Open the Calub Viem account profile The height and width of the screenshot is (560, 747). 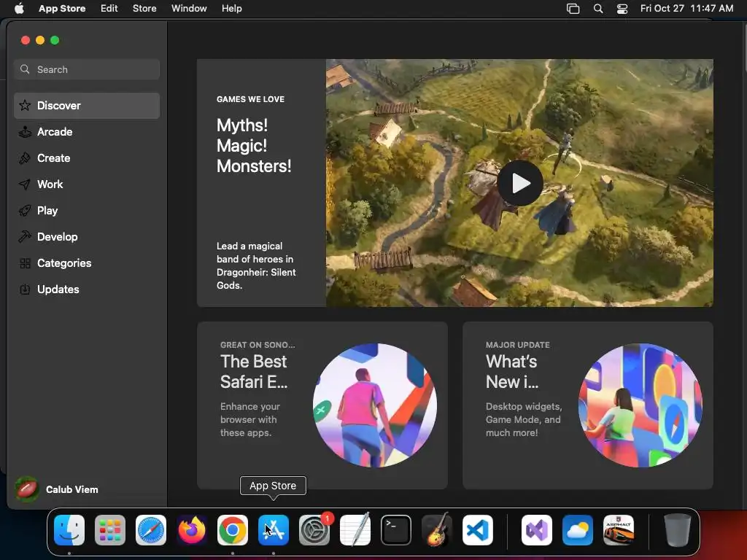tap(57, 489)
